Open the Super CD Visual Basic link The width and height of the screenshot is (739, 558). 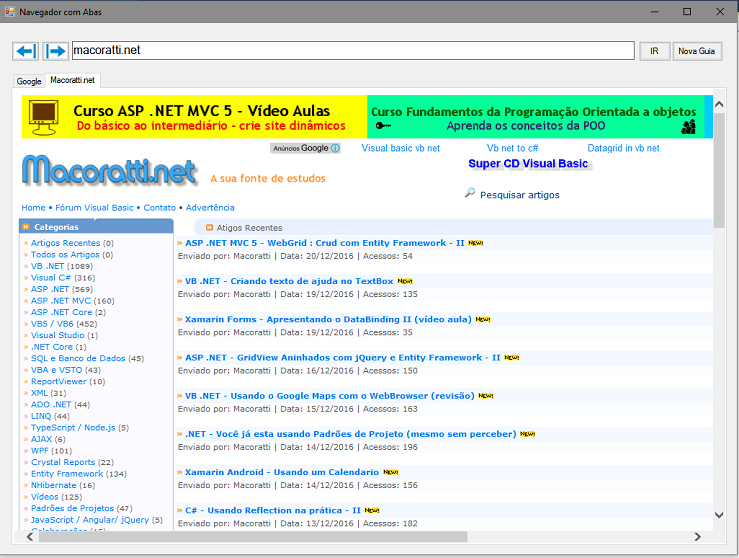[x=528, y=164]
